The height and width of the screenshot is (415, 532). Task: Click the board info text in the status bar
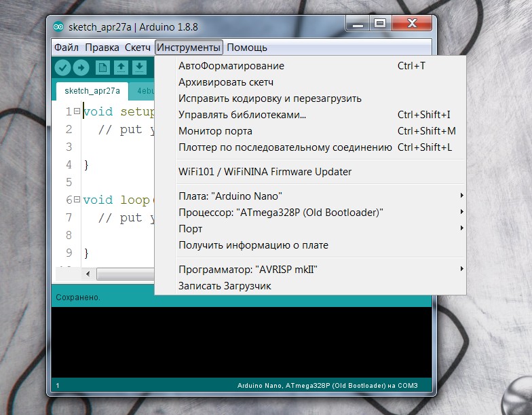click(x=327, y=386)
